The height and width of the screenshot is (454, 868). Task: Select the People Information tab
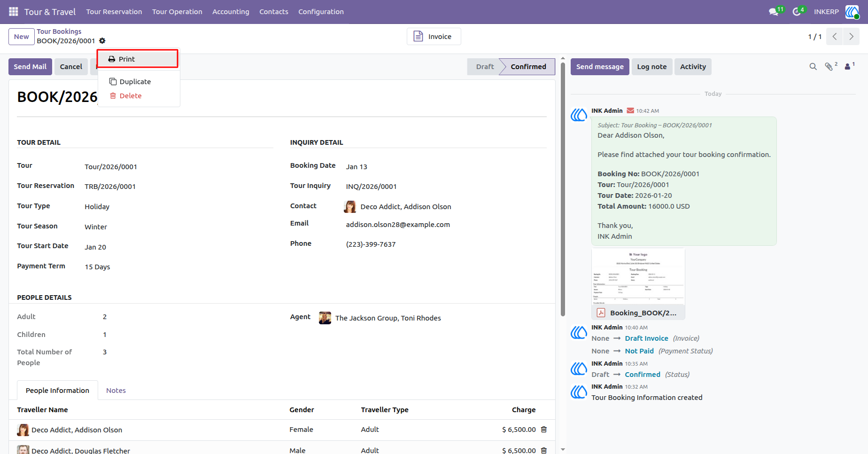tap(57, 391)
